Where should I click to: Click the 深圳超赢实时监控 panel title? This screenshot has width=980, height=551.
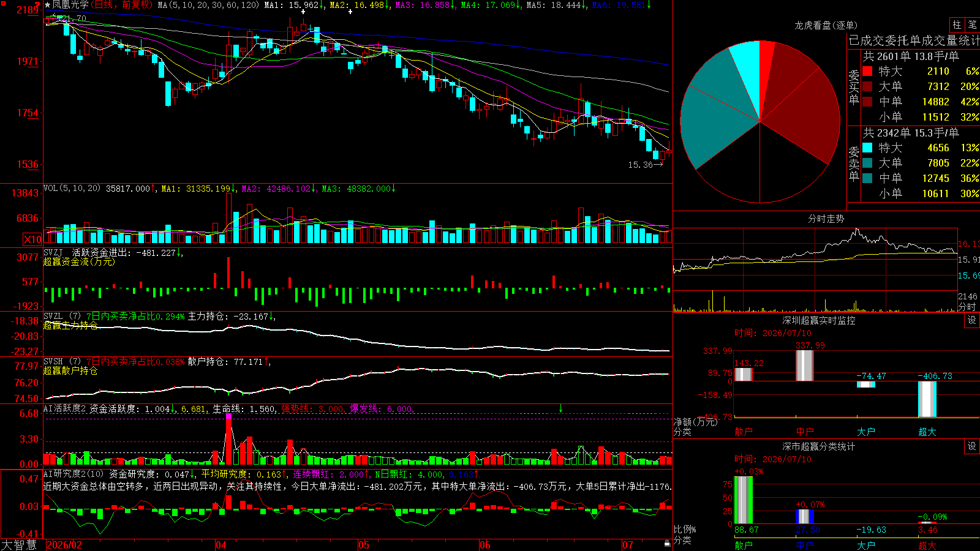pyautogui.click(x=819, y=320)
